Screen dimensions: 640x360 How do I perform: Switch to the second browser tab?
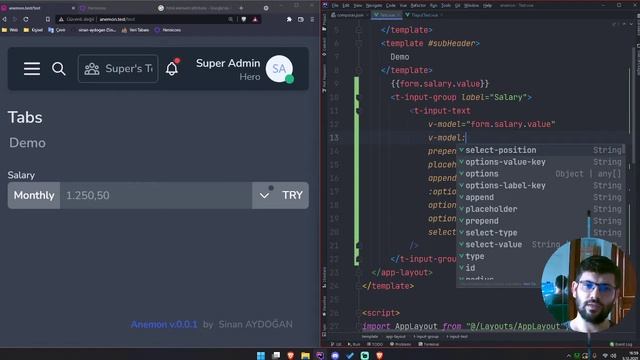(116, 8)
